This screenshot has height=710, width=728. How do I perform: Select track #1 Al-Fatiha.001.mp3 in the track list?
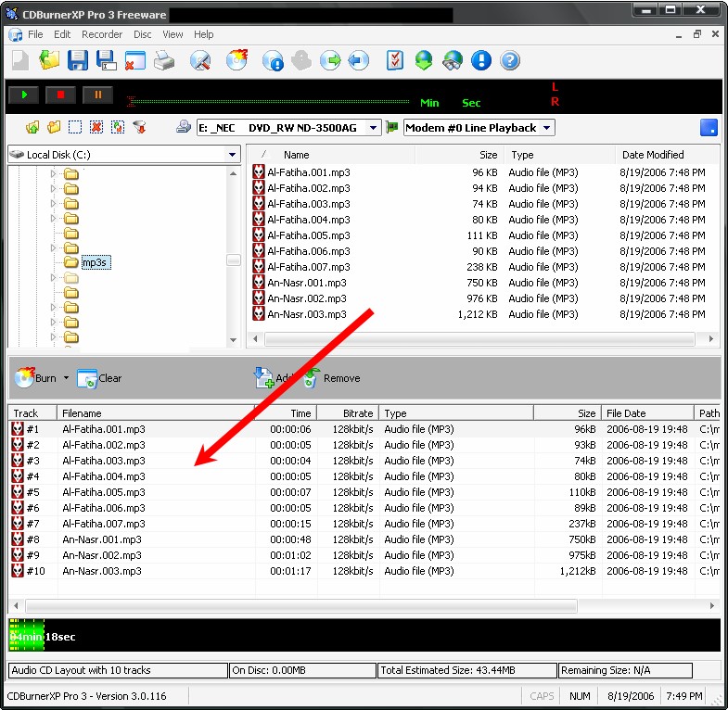[364, 429]
